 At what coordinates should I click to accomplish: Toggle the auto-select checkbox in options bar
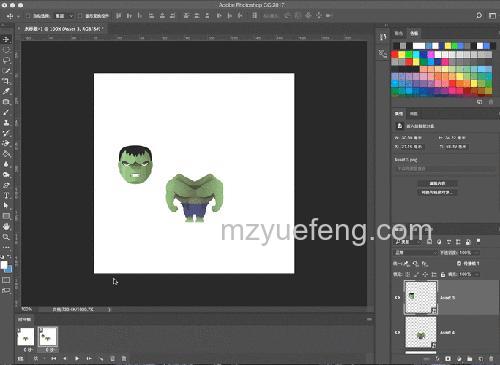(28, 16)
